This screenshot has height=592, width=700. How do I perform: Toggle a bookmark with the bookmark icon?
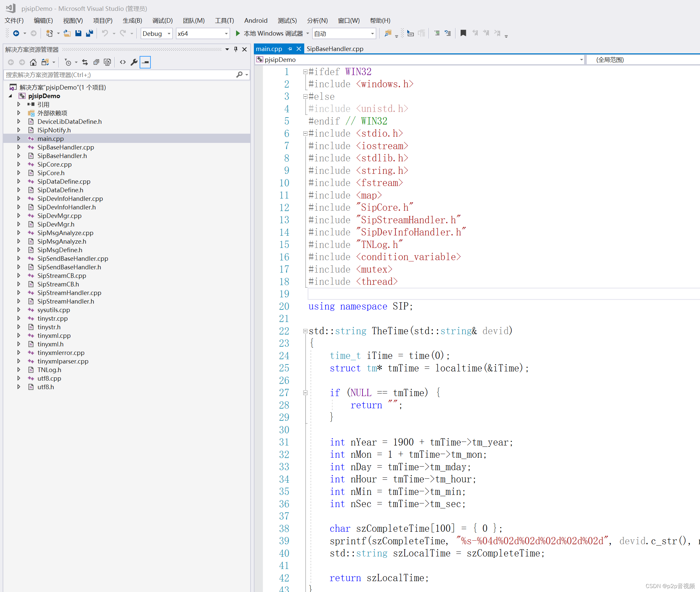click(x=463, y=33)
